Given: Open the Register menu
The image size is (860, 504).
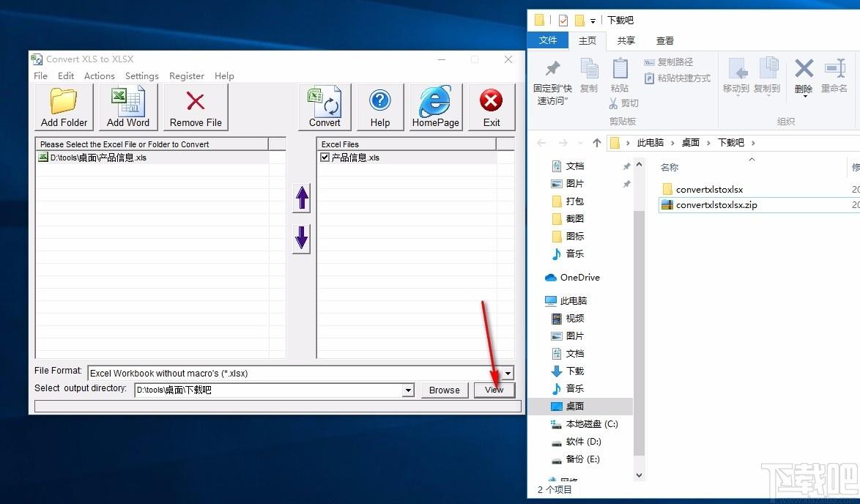Looking at the screenshot, I should (187, 75).
